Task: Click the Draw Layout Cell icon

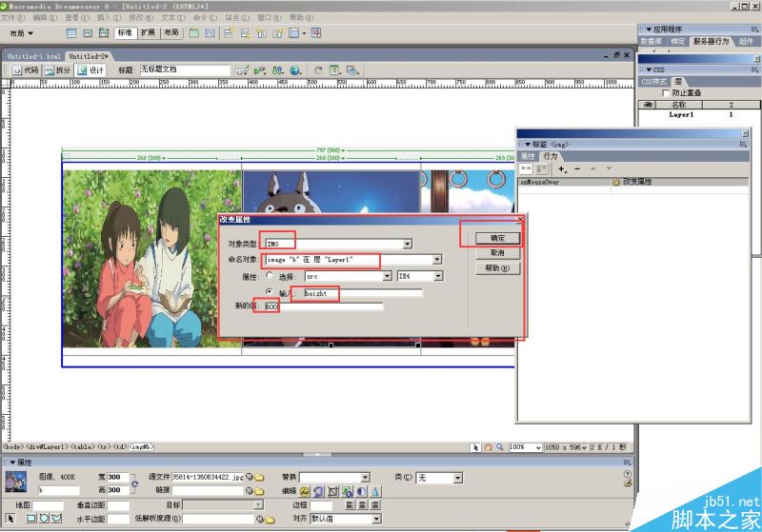Action: coord(210,33)
